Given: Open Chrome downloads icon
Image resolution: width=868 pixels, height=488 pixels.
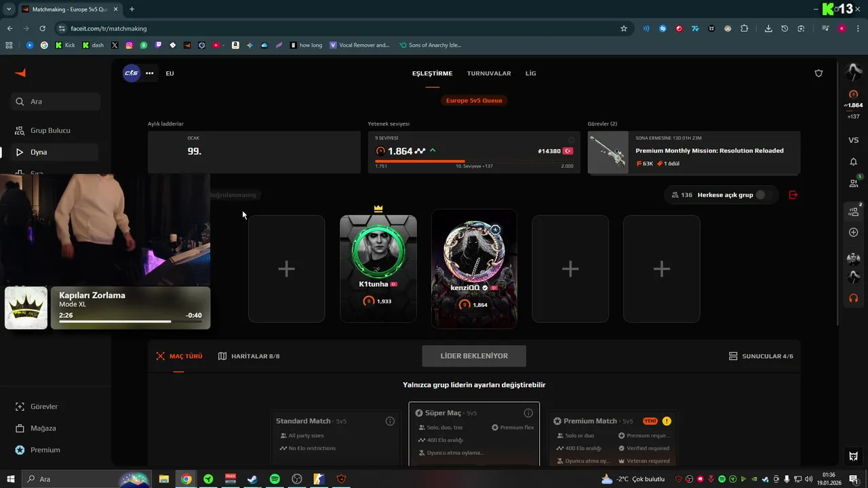Looking at the screenshot, I should (768, 28).
